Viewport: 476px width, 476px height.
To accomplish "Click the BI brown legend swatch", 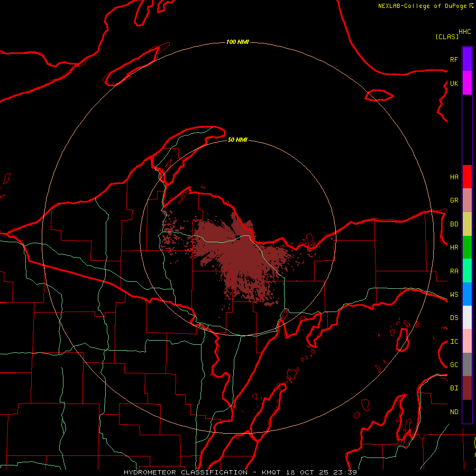I will [467, 388].
